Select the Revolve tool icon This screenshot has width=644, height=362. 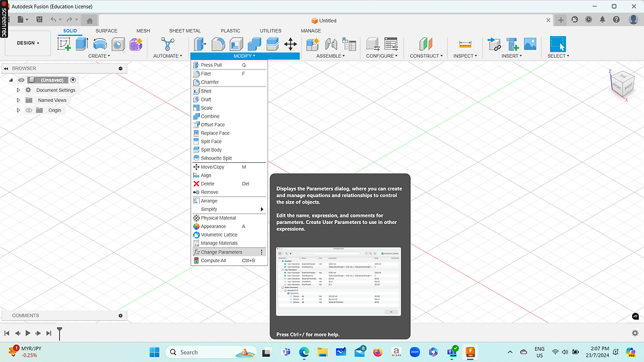point(100,44)
